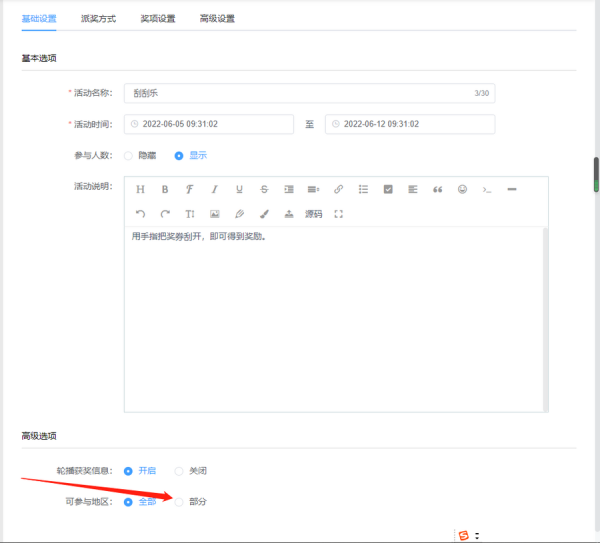
Task: Toggle underline formatting
Action: [239, 189]
